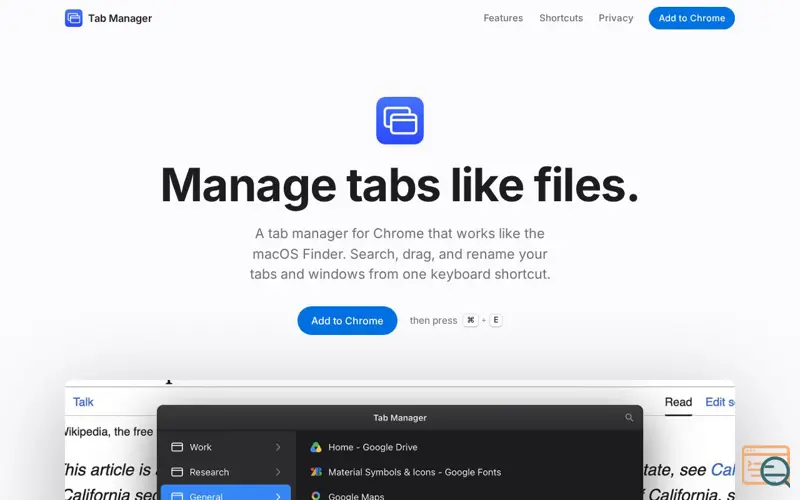Open Home - Google Drive tab entry
Screen dimensions: 800x500
pos(372,447)
